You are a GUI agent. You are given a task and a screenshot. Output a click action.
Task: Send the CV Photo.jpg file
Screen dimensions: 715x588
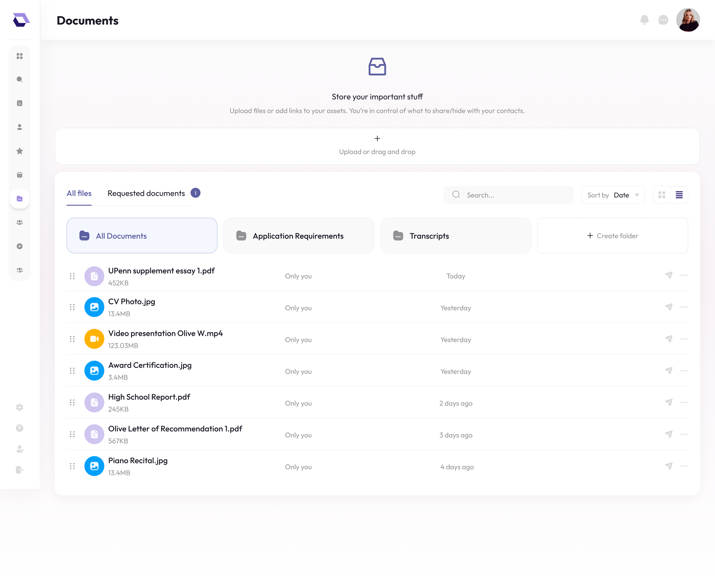point(669,307)
